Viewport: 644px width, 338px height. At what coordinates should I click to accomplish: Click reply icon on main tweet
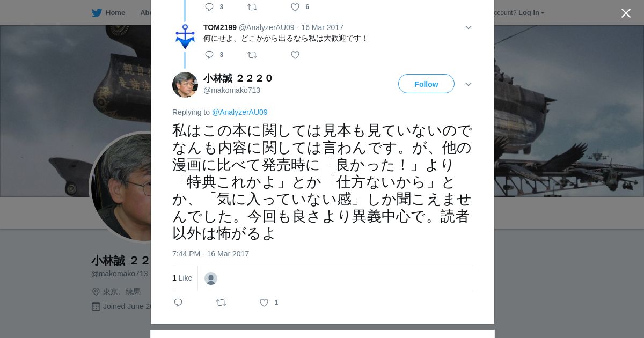point(178,303)
